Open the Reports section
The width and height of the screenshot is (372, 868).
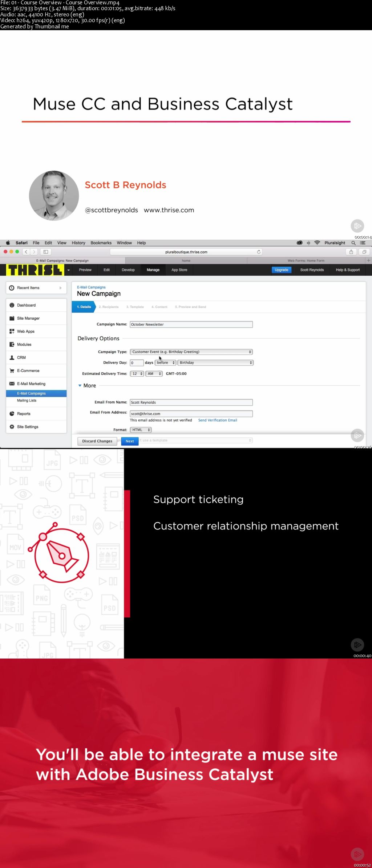pyautogui.click(x=36, y=414)
